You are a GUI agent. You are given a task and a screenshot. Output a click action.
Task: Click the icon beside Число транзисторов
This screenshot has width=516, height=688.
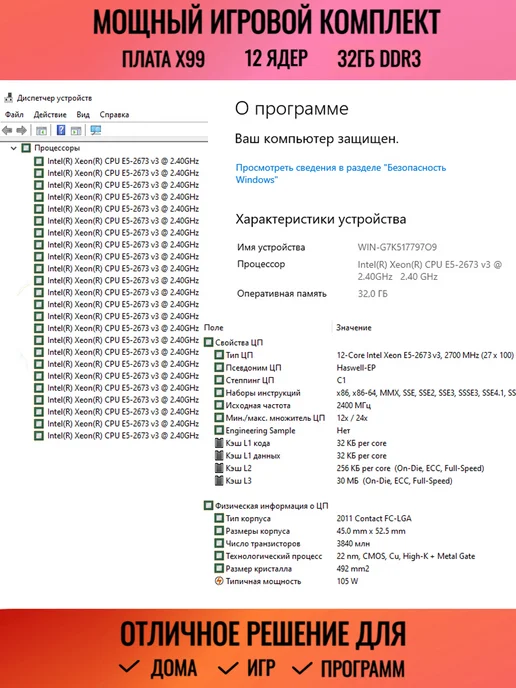(219, 543)
